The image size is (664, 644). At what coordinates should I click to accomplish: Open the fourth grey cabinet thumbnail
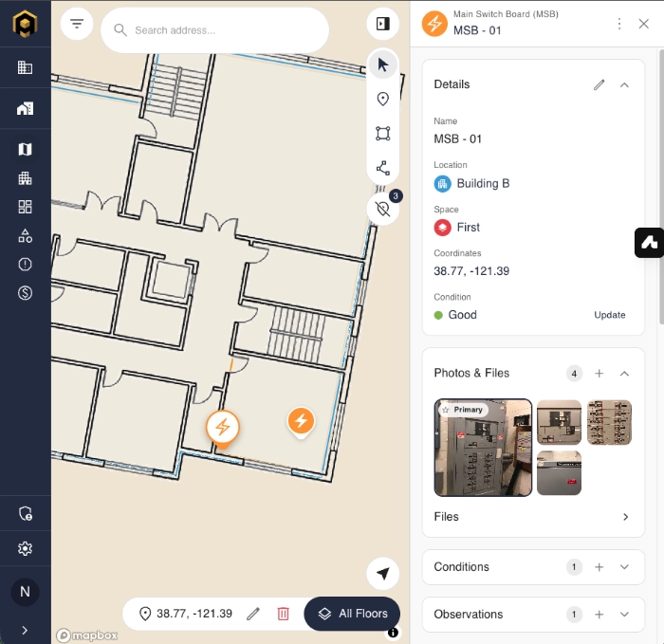tap(559, 472)
